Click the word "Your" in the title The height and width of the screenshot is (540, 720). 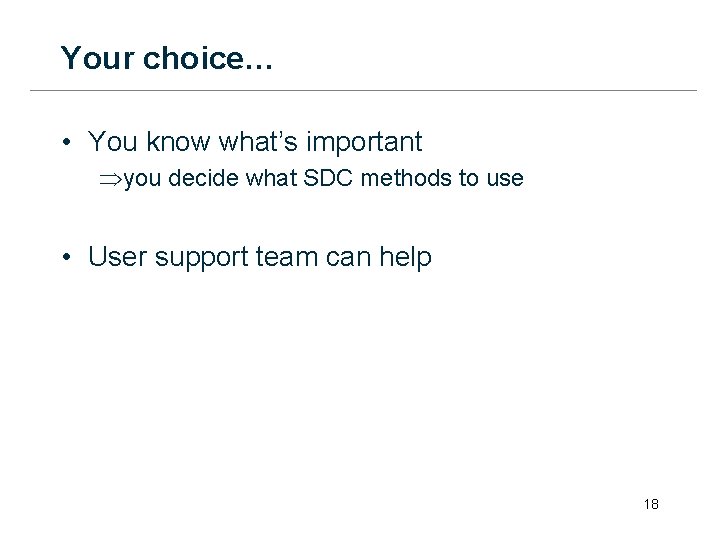(x=97, y=58)
